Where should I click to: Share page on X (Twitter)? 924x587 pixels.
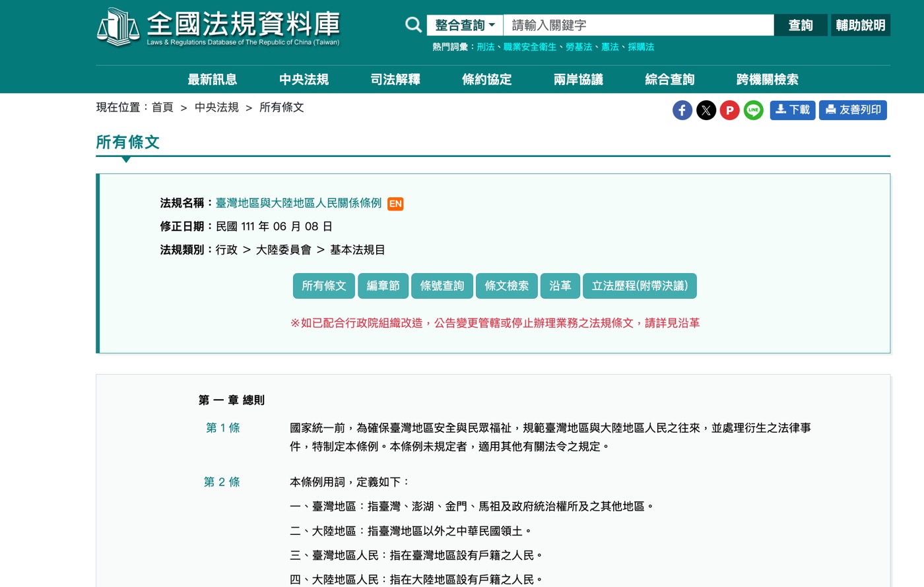pos(706,110)
